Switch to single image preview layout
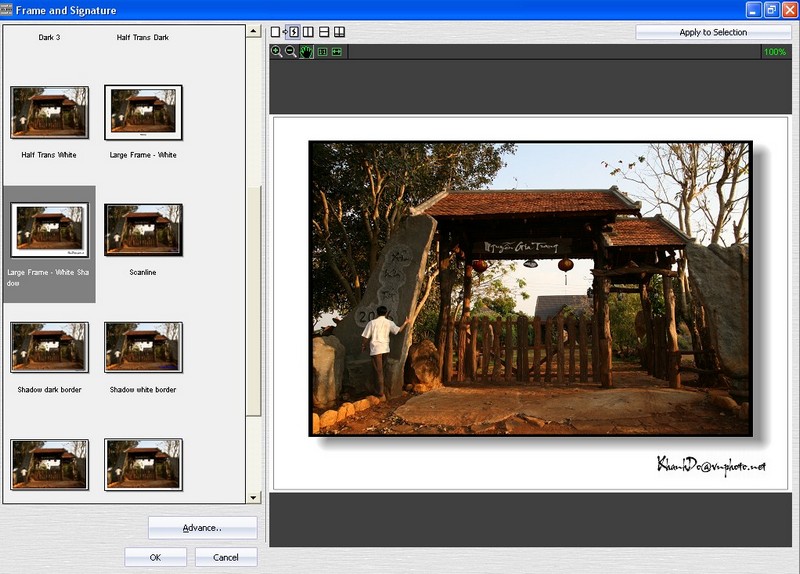Viewport: 800px width, 574px height. tap(276, 33)
